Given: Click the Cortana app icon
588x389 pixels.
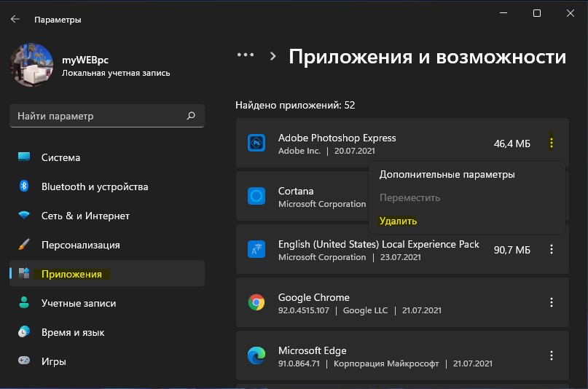Looking at the screenshot, I should click(x=256, y=196).
